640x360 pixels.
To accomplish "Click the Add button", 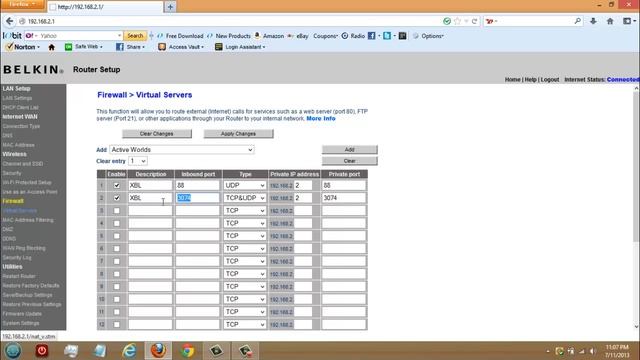I will point(349,150).
